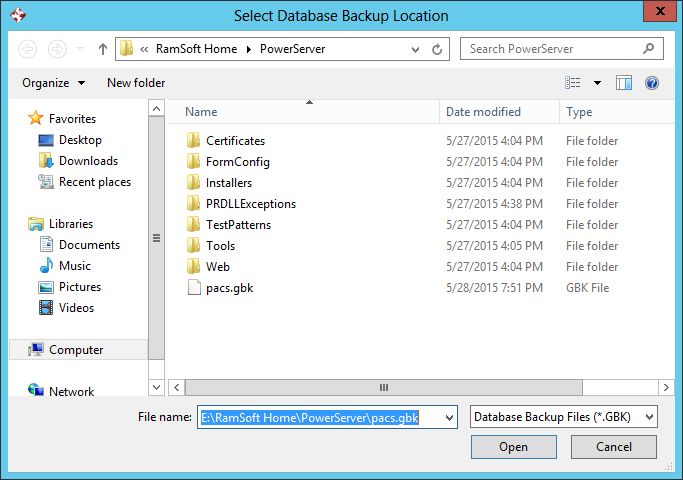Click the horizontal scrollbar in file list
The height and width of the screenshot is (480, 683).
click(x=383, y=387)
